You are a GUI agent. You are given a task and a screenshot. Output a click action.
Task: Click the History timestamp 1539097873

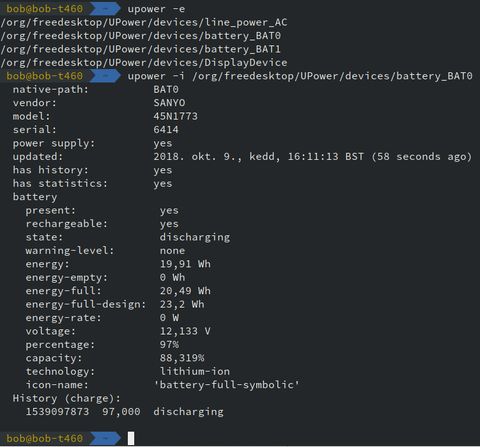[x=57, y=412]
